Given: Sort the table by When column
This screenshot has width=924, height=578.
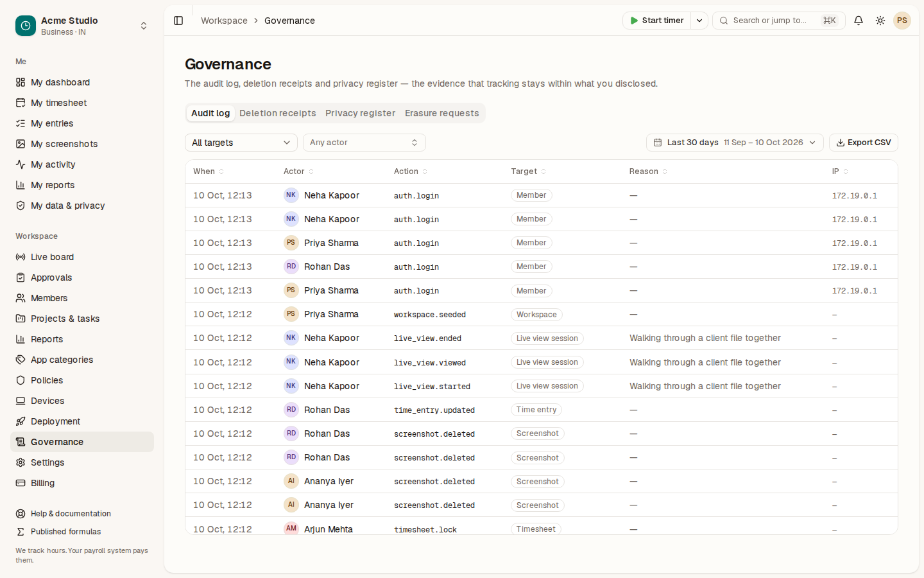Looking at the screenshot, I should point(209,171).
